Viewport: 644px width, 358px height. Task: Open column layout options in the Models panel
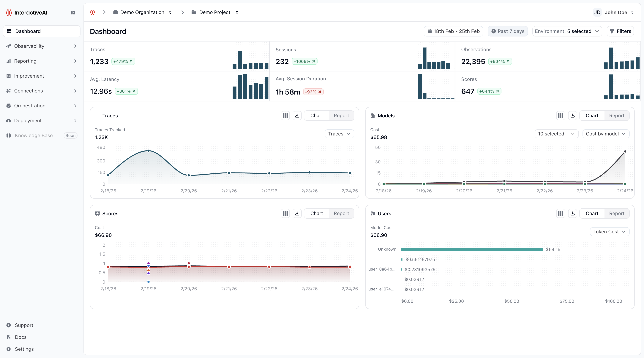click(x=561, y=115)
